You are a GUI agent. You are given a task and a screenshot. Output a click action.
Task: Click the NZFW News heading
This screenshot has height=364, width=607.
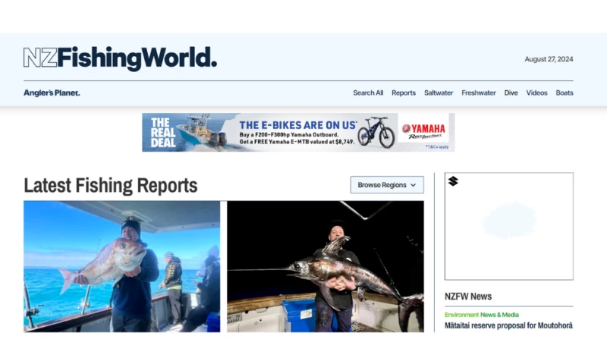pos(468,297)
